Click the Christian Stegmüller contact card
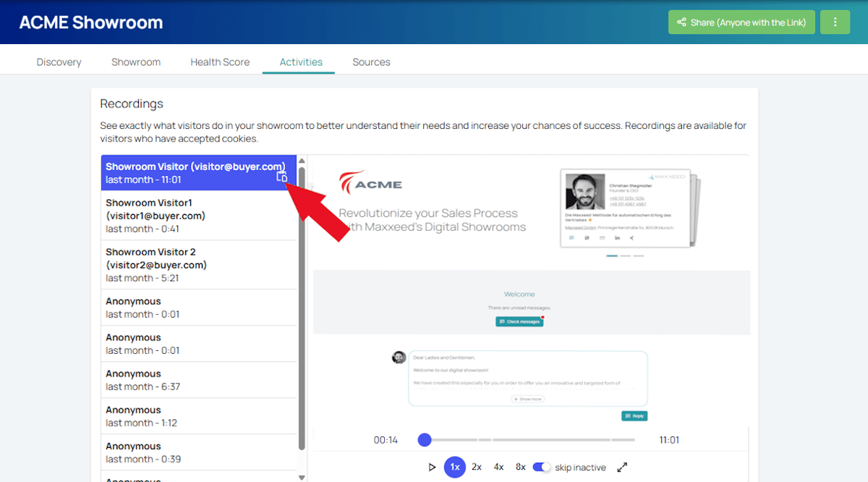 626,208
